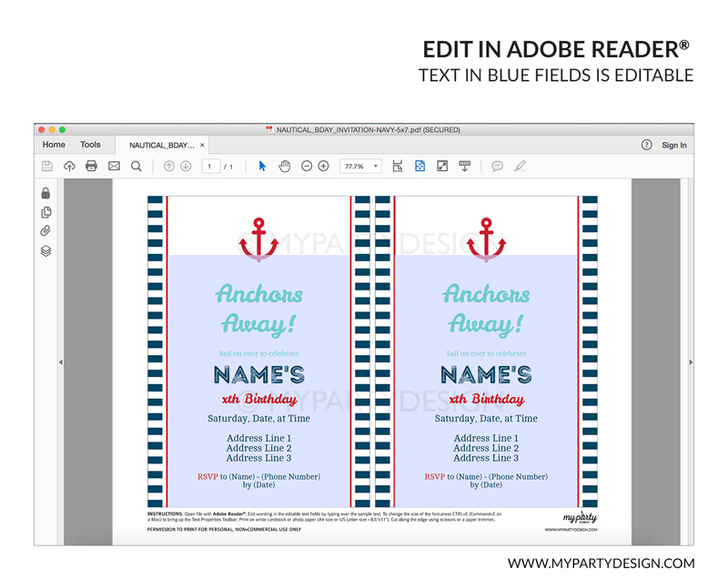Open the Find text magnifier

click(x=136, y=166)
